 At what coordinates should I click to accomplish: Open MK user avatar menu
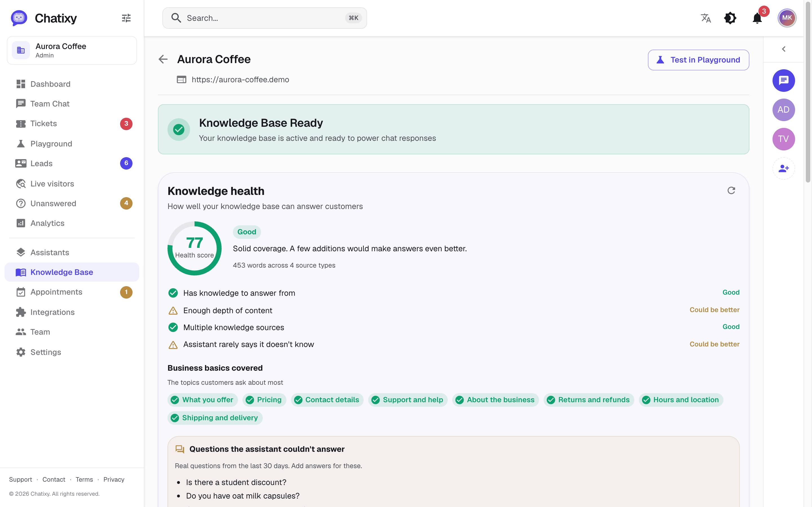pyautogui.click(x=787, y=18)
